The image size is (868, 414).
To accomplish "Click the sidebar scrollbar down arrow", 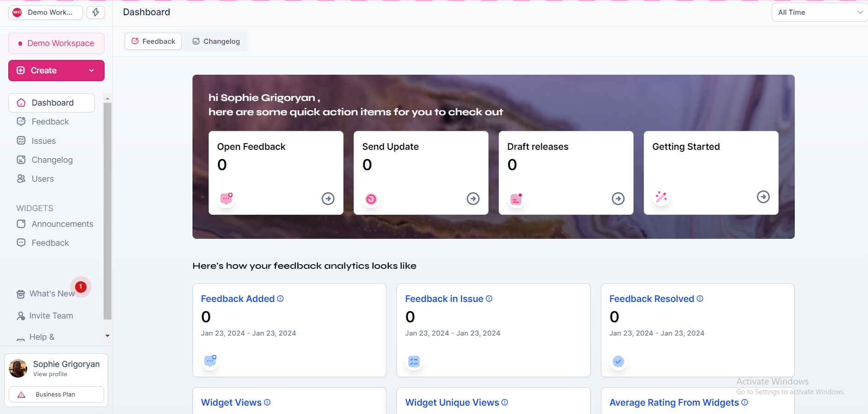I will [107, 336].
